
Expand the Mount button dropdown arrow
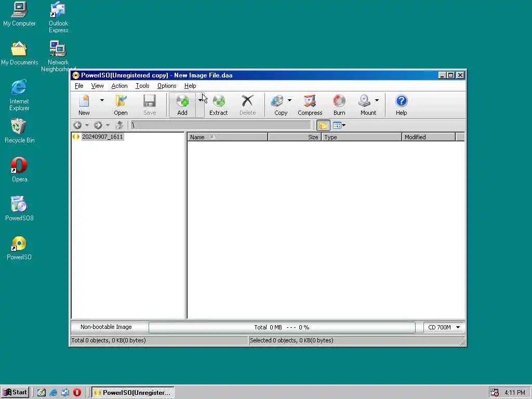(x=377, y=100)
